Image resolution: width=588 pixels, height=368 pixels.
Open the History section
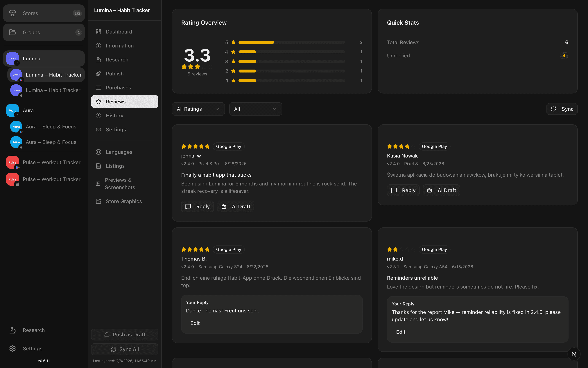pyautogui.click(x=125, y=116)
